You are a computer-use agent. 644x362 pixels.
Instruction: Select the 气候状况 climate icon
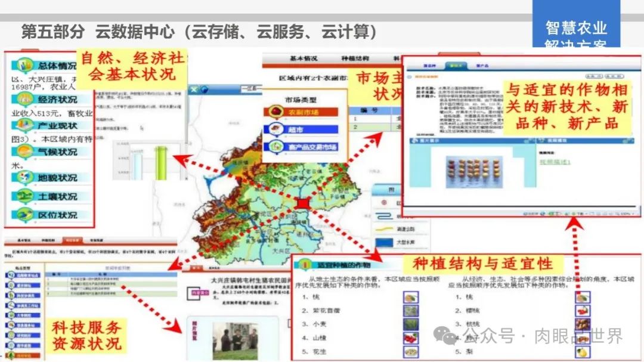pos(25,151)
